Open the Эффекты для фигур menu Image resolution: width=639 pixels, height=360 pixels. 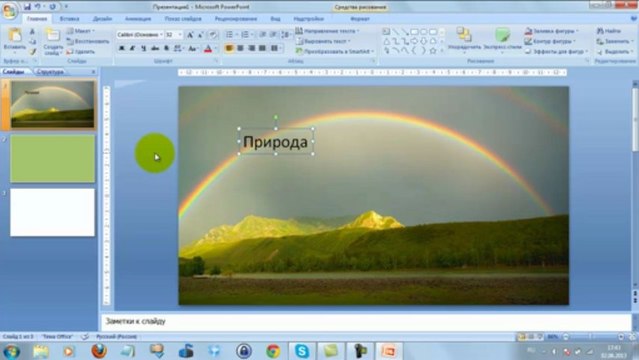[x=556, y=51]
